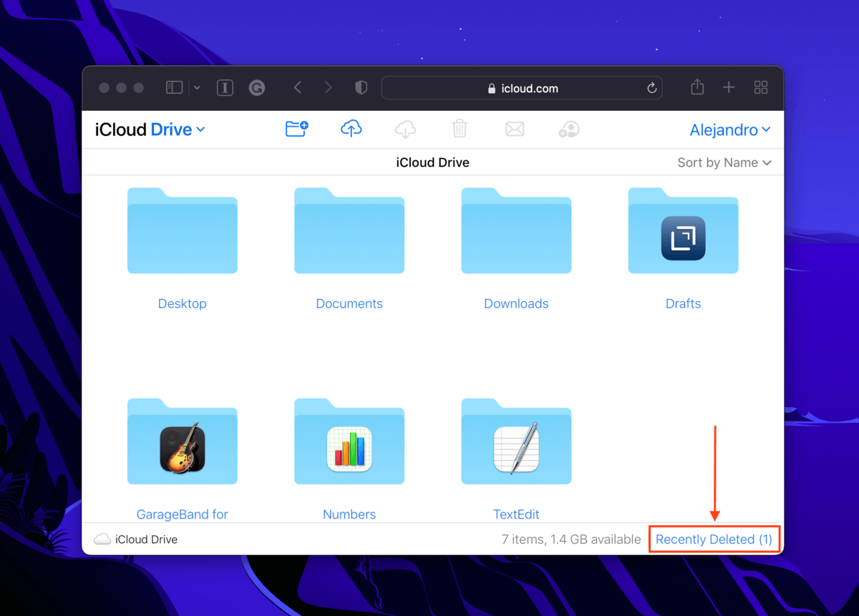Open the Alejandro account menu
This screenshot has width=859, height=616.
730,129
